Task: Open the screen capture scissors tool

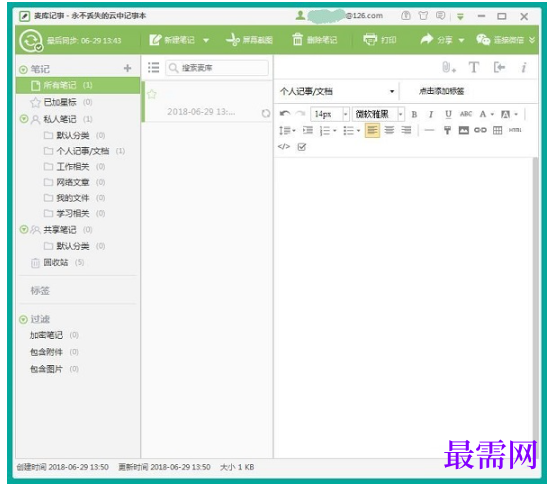Action: [233, 40]
